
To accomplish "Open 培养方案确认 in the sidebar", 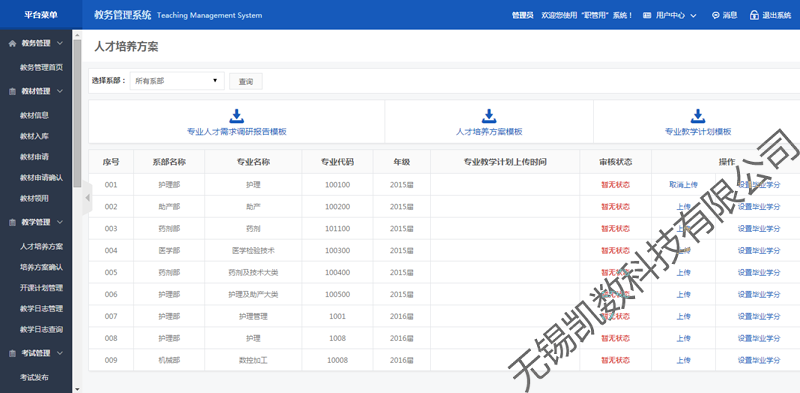I will tap(41, 267).
